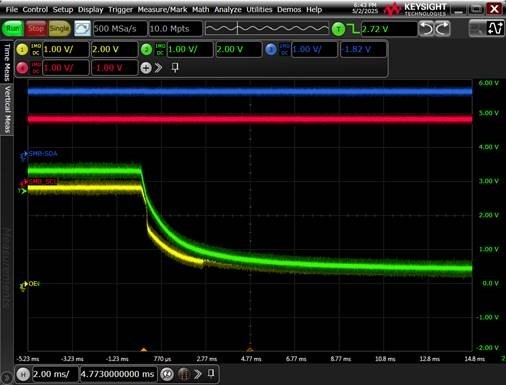The width and height of the screenshot is (506, 385).
Task: Click the 2.00 ms/ timebase field
Action: pyautogui.click(x=55, y=374)
